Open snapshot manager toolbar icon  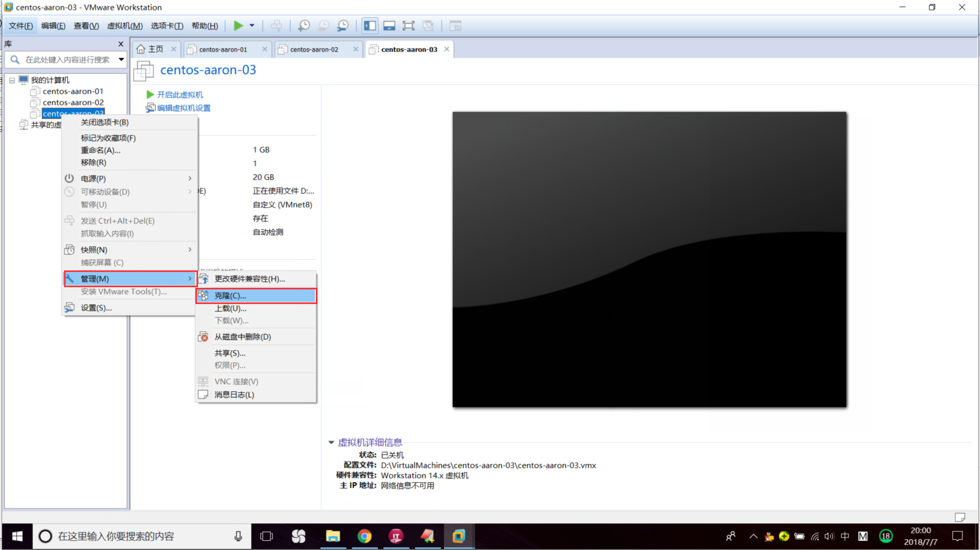pyautogui.click(x=343, y=26)
